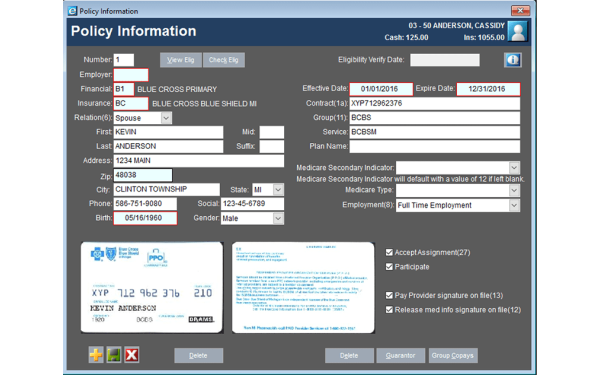The width and height of the screenshot is (600, 375).
Task: Click the Service field BCBSM
Action: [435, 132]
